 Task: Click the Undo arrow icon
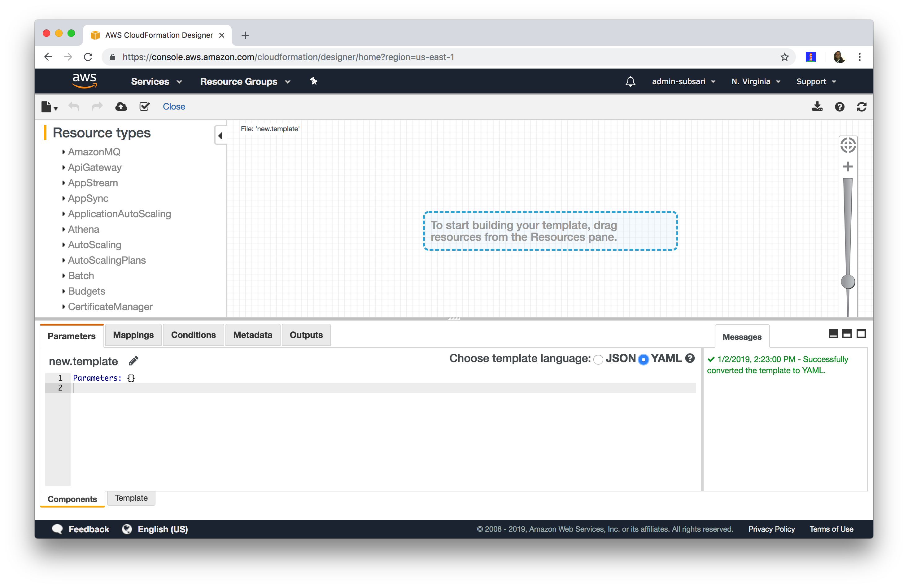click(x=74, y=107)
